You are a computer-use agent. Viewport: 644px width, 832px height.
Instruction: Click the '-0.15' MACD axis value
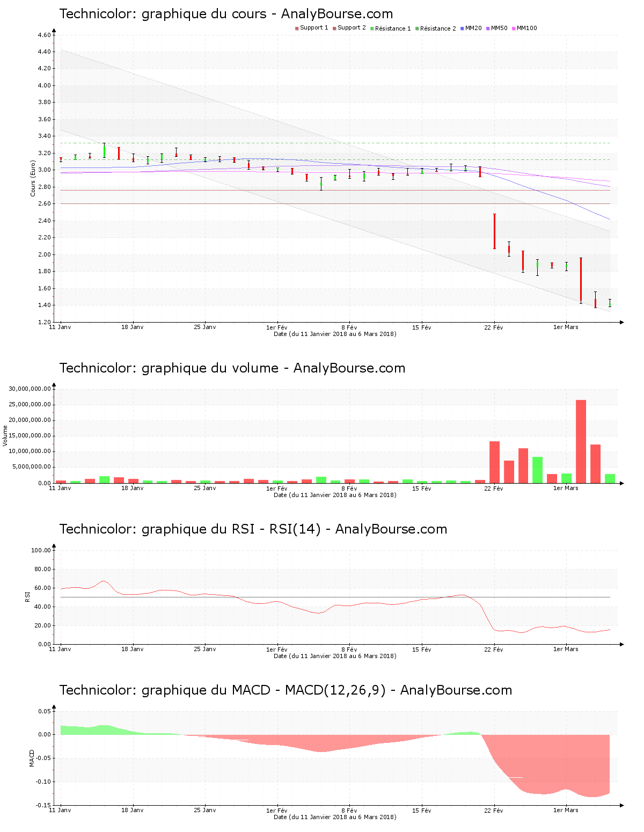(x=43, y=805)
